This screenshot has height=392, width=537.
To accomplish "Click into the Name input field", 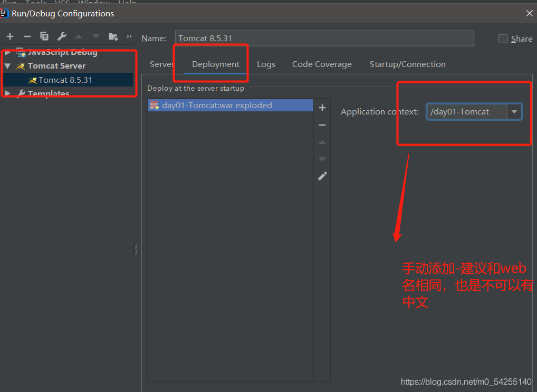I will click(324, 38).
